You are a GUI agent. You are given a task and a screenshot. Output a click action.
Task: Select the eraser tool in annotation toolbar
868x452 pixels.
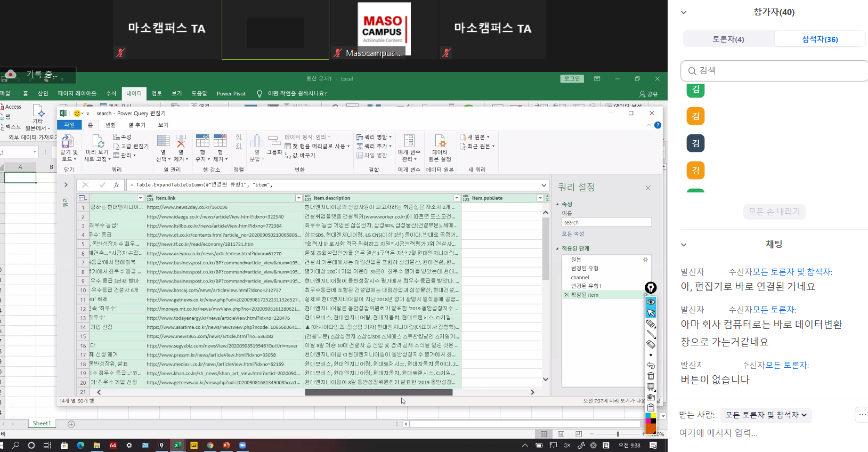651,344
